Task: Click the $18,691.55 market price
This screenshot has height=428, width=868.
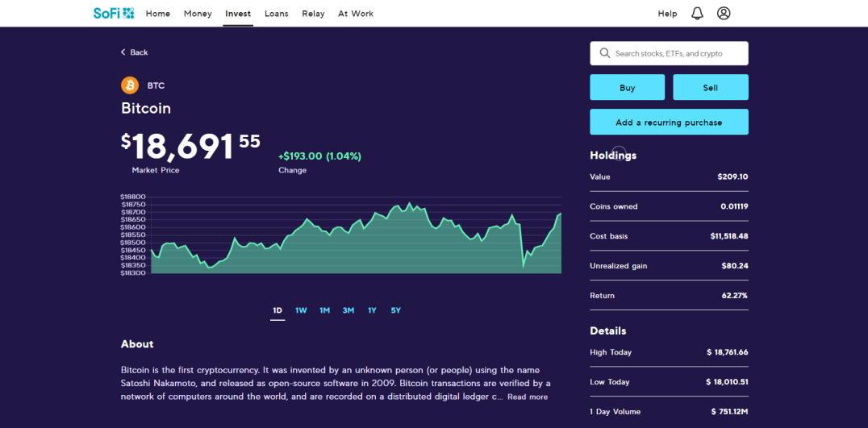Action: click(190, 147)
